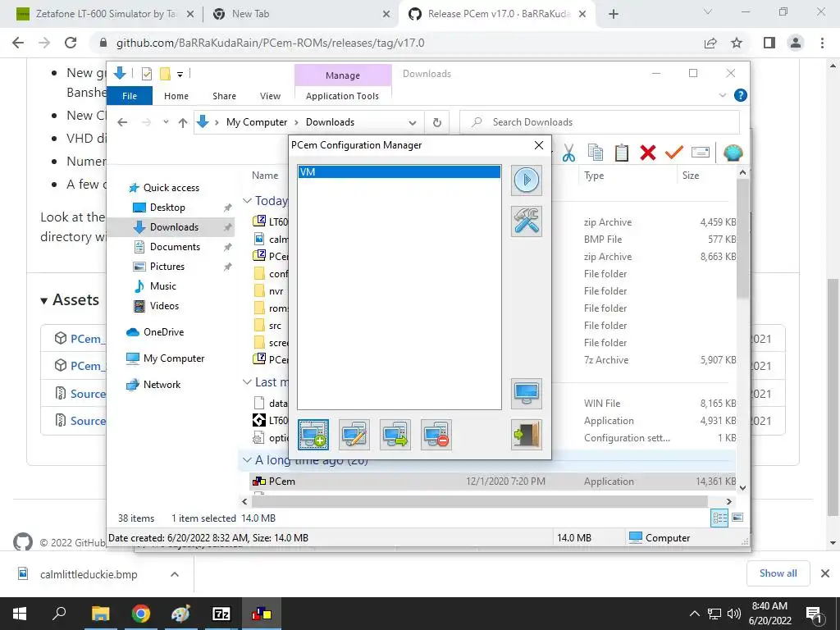The image size is (840, 630).
Task: Delete VM configuration with red minus icon
Action: (x=436, y=435)
